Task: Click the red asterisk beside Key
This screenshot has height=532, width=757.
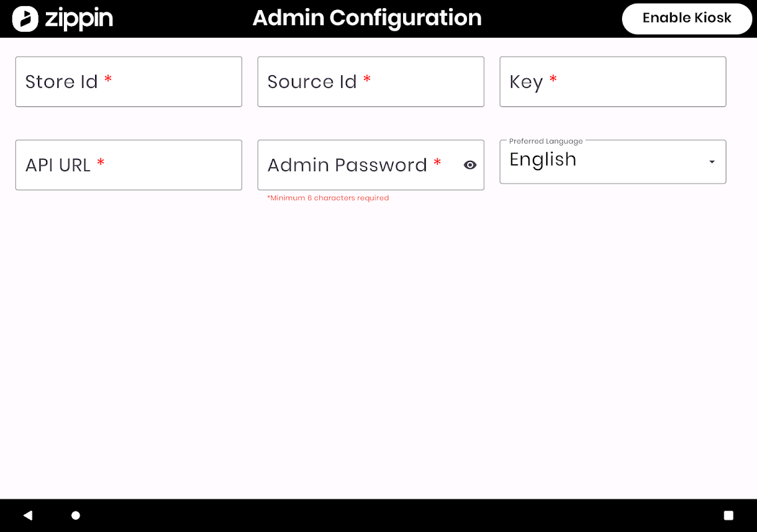Action: [553, 80]
